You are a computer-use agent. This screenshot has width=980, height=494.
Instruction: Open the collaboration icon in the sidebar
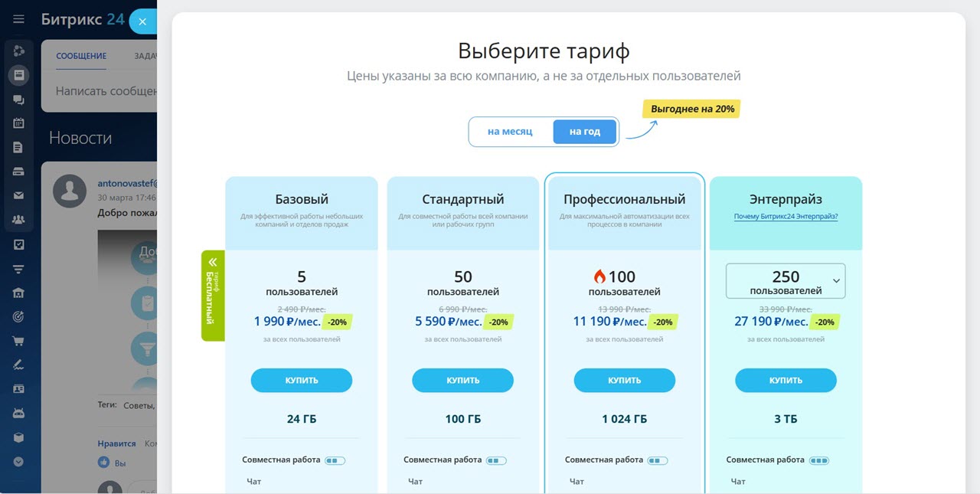(18, 51)
